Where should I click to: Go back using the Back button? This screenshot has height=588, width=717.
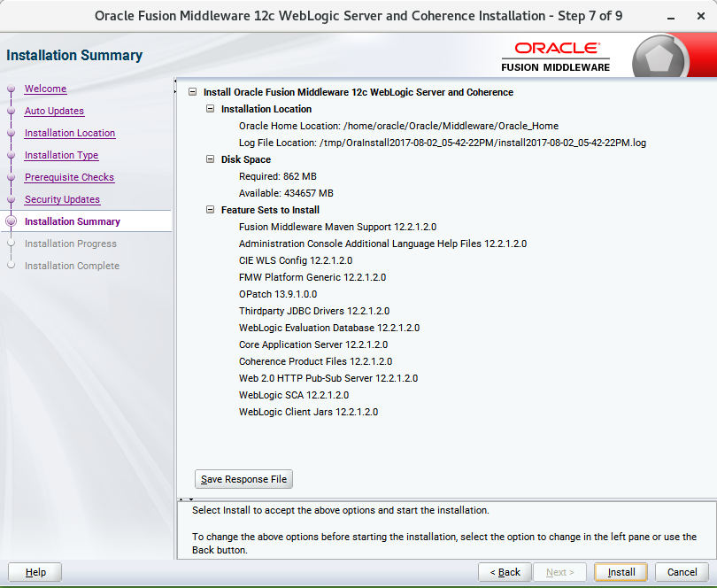(505, 572)
